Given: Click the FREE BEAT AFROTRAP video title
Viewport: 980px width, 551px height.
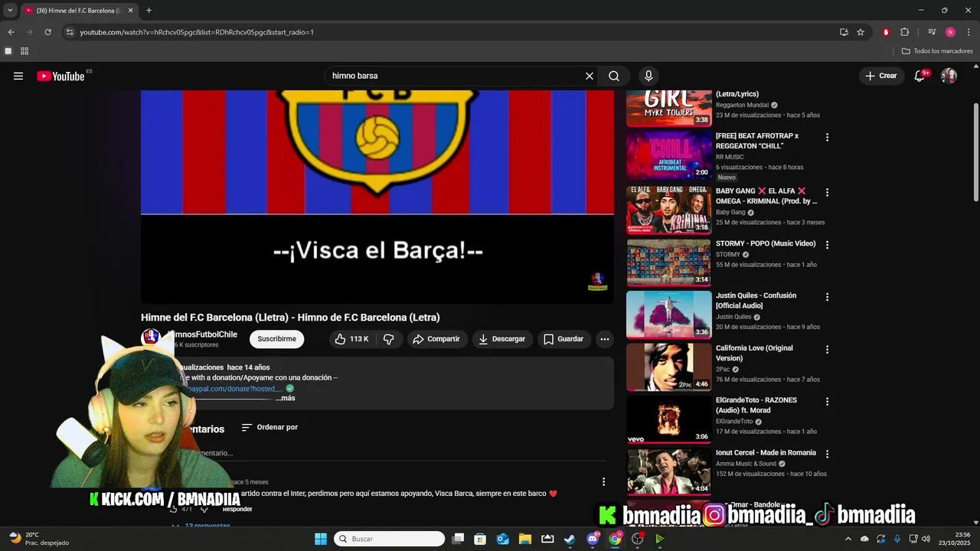Looking at the screenshot, I should click(757, 141).
